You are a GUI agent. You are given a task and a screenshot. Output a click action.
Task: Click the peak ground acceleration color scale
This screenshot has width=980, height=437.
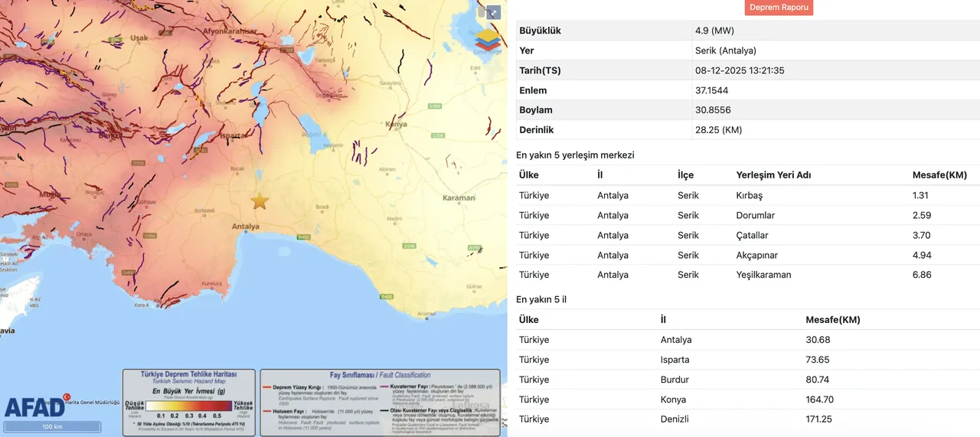[189, 407]
